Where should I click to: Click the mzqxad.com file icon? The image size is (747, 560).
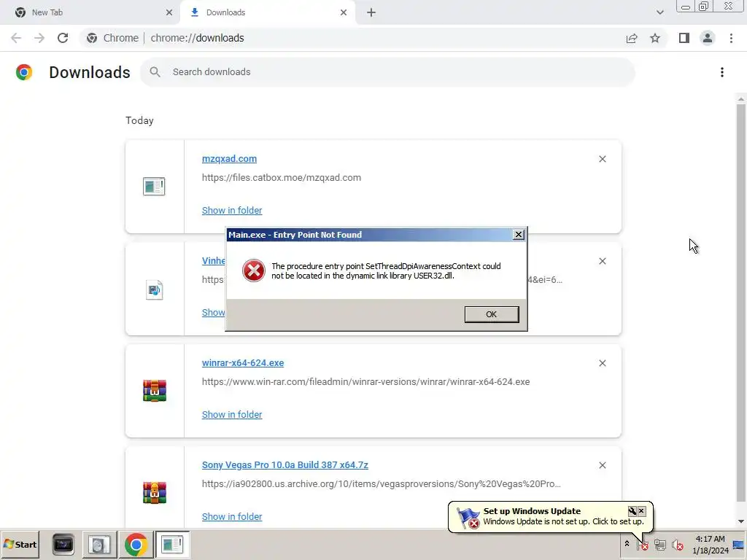click(x=154, y=186)
